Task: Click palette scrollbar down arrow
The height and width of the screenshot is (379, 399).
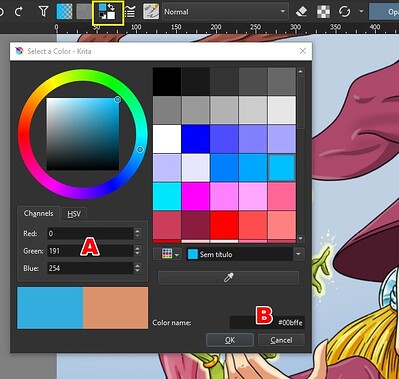Action: pyautogui.click(x=301, y=238)
